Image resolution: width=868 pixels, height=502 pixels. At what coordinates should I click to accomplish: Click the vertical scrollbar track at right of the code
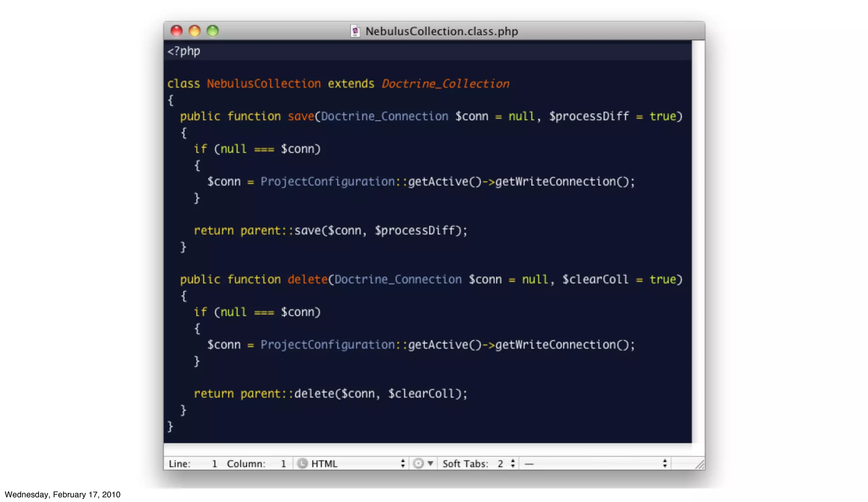698,242
